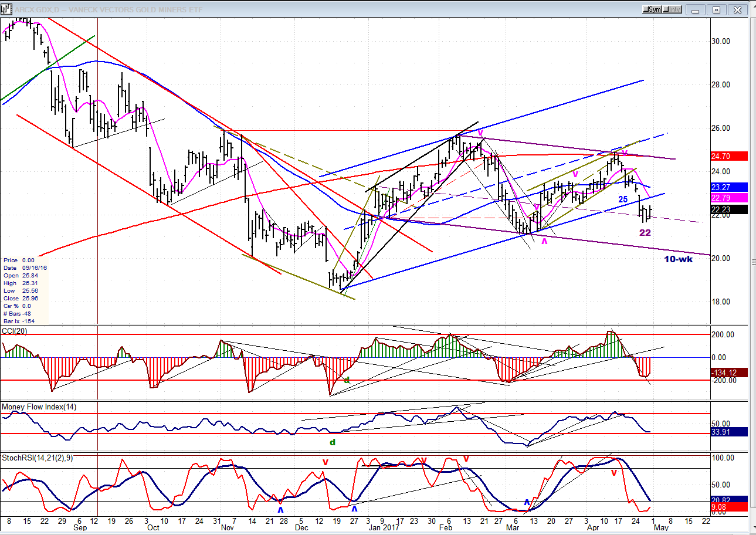Select the blue 23.27 moving average tag
Image resolution: width=756 pixels, height=535 pixels.
(728, 187)
